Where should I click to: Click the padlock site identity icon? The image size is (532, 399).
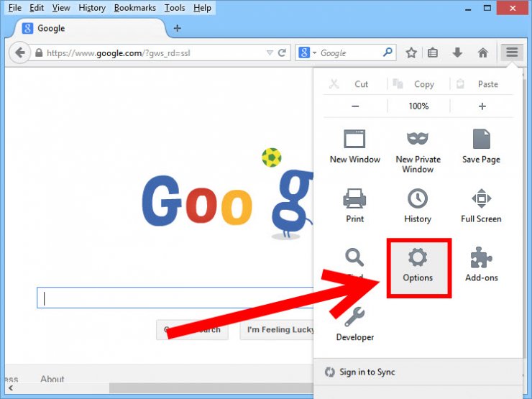click(39, 53)
